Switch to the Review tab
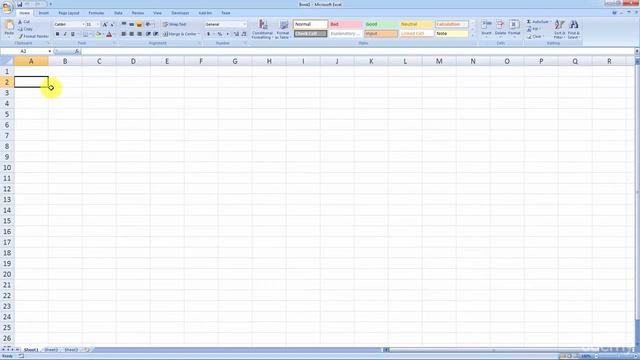 (x=138, y=13)
